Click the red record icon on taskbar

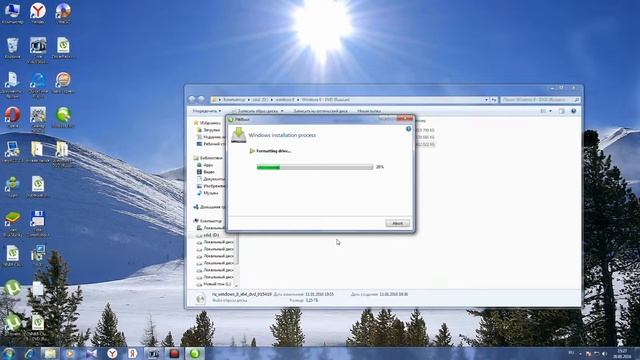[174, 354]
